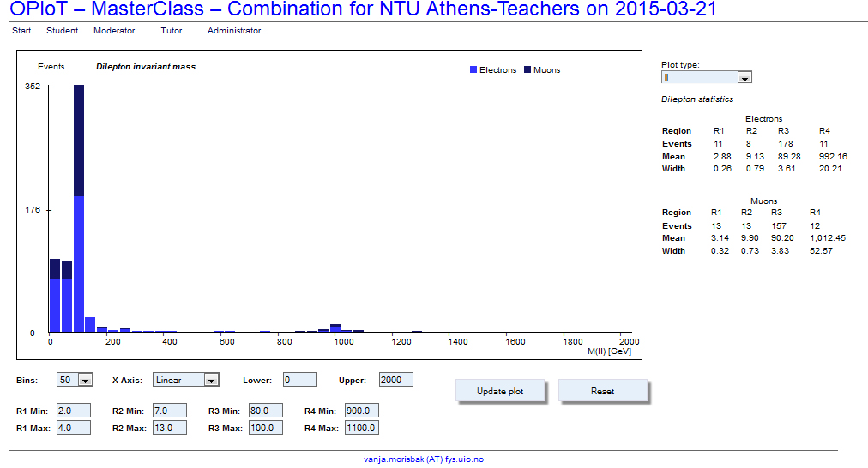Open the Moderator menu item
The height and width of the screenshot is (468, 868).
114,30
